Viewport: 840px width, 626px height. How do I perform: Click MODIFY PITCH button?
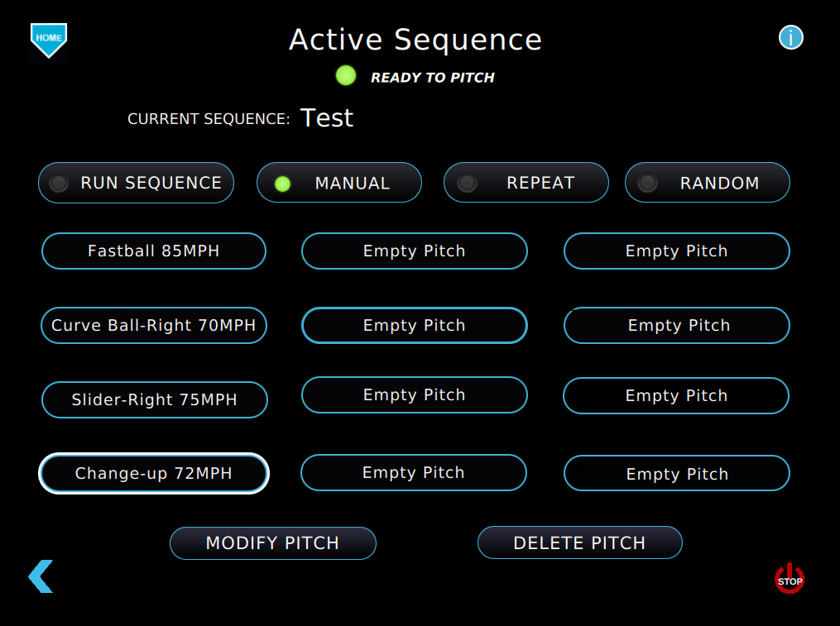[273, 543]
